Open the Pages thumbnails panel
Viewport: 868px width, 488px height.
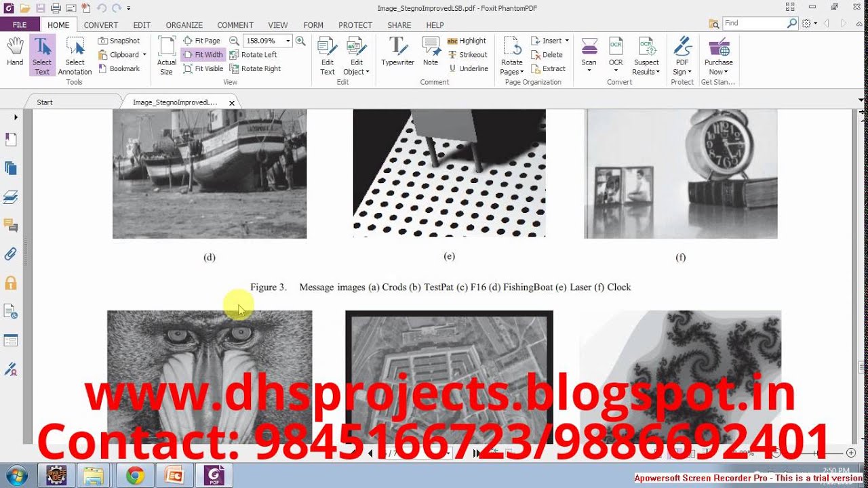coord(10,168)
